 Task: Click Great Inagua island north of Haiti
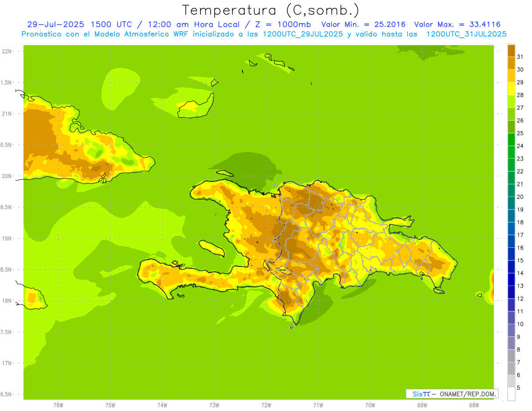196,106
